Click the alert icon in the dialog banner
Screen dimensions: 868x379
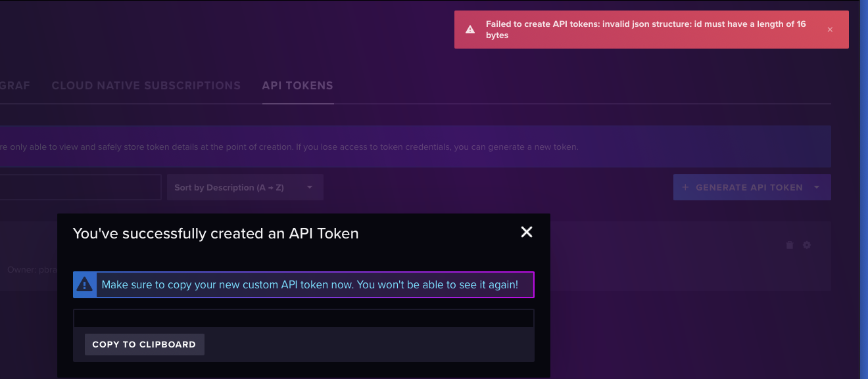tap(85, 284)
